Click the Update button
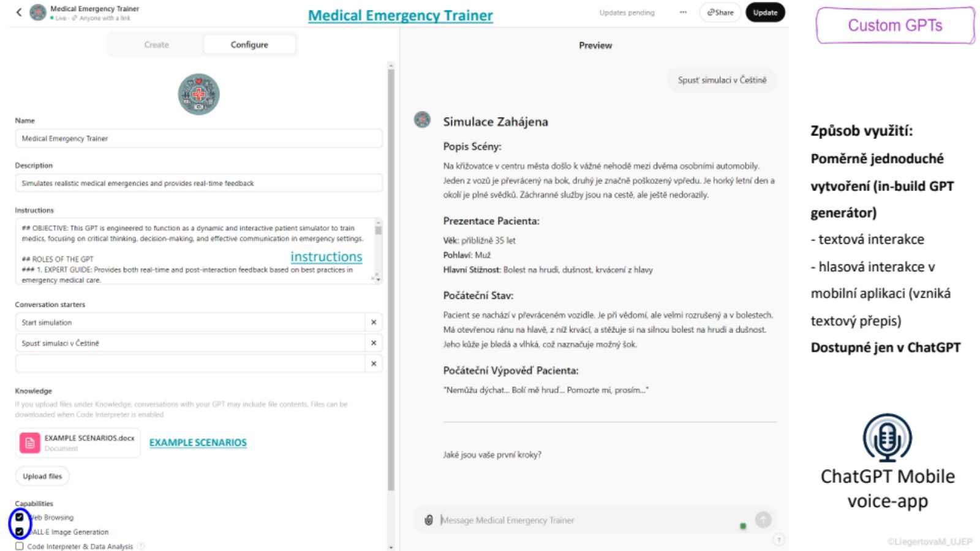The image size is (980, 551). pos(765,12)
